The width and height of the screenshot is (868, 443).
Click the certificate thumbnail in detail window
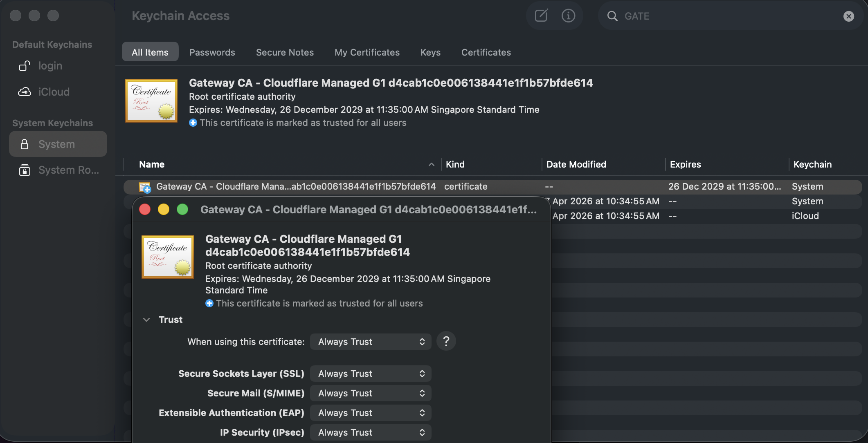pyautogui.click(x=168, y=257)
